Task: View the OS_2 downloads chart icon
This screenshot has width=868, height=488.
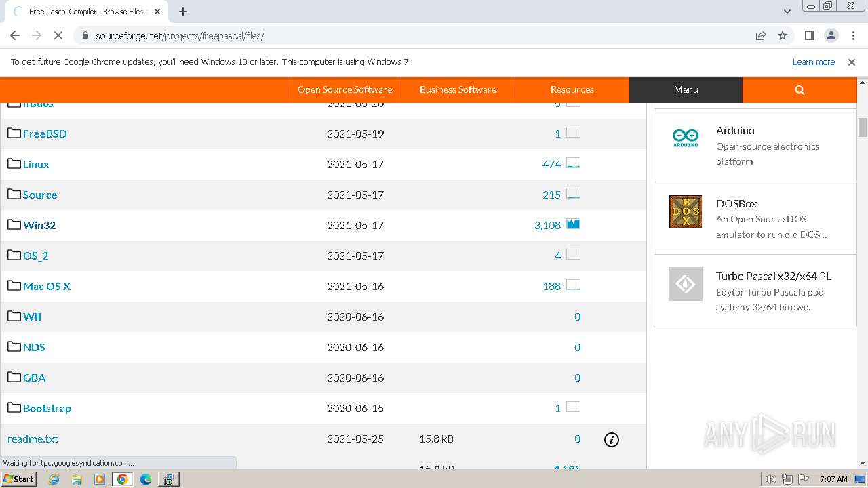Action: (x=573, y=254)
